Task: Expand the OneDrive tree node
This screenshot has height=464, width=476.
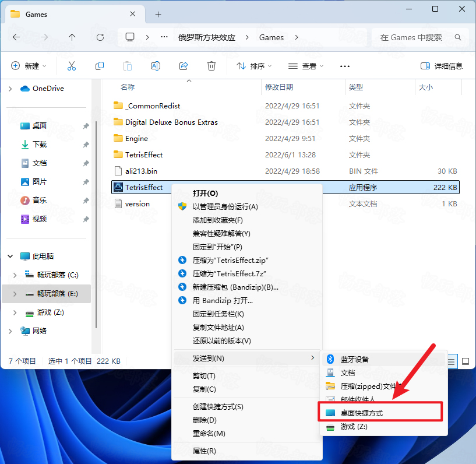Action: tap(10, 89)
